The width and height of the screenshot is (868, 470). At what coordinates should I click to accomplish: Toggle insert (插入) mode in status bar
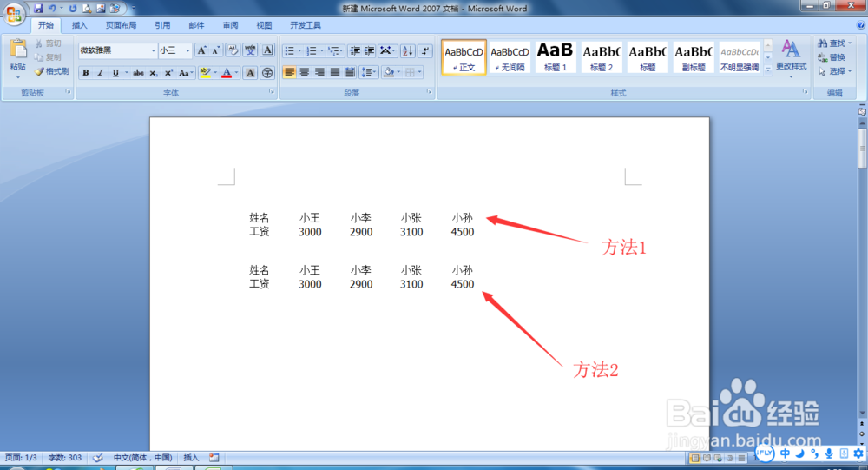pyautogui.click(x=191, y=458)
